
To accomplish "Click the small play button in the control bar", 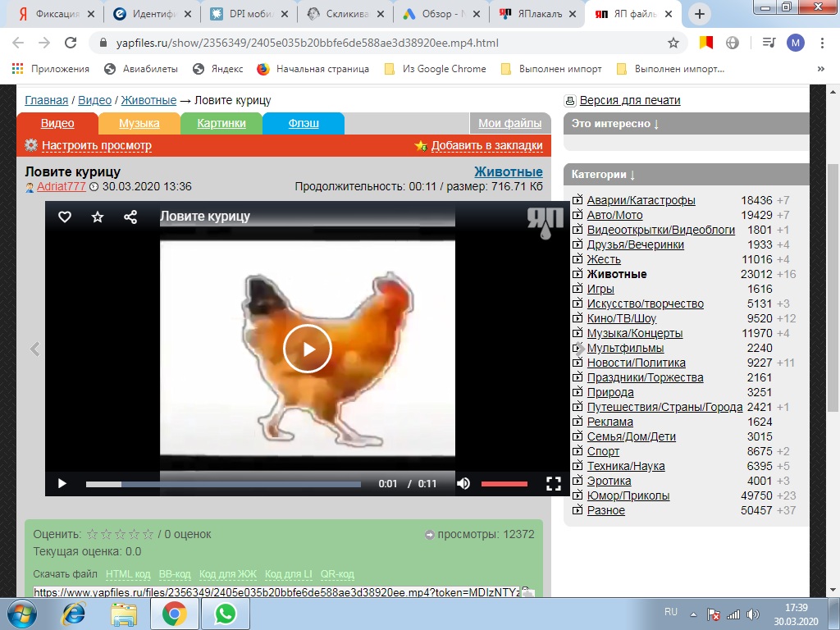I will click(x=62, y=484).
